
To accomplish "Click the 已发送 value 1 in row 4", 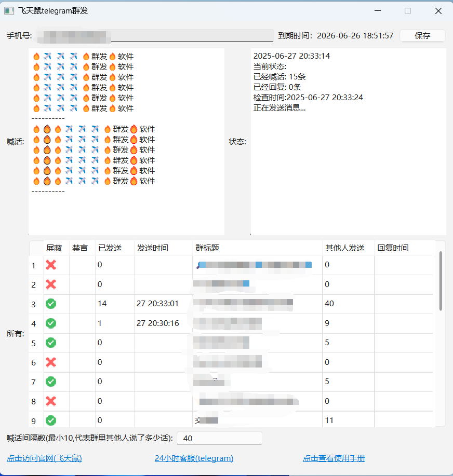I will click(x=100, y=323).
